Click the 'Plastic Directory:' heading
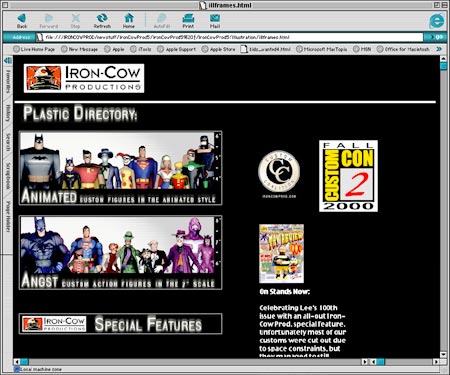Screen dimensions: 450x375 tap(80, 113)
